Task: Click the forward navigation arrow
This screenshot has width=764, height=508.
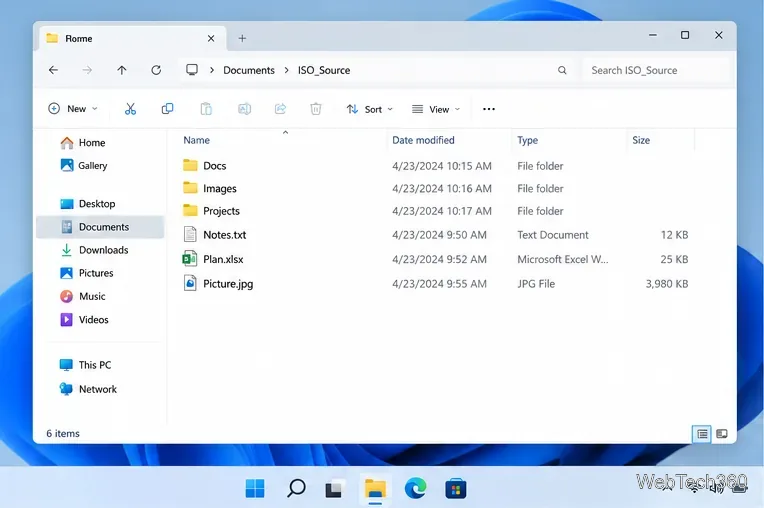Action: [x=87, y=70]
